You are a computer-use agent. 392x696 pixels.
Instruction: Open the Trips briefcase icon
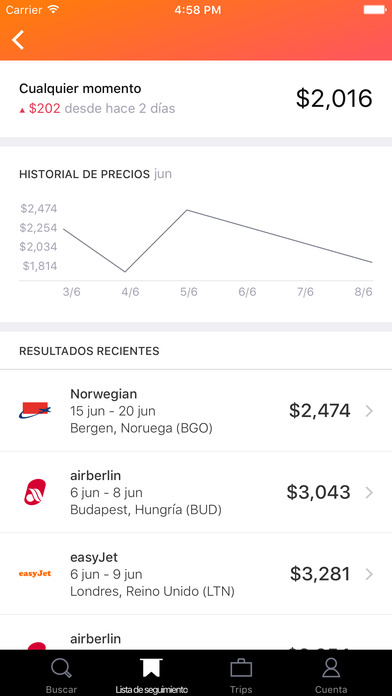[x=241, y=668]
